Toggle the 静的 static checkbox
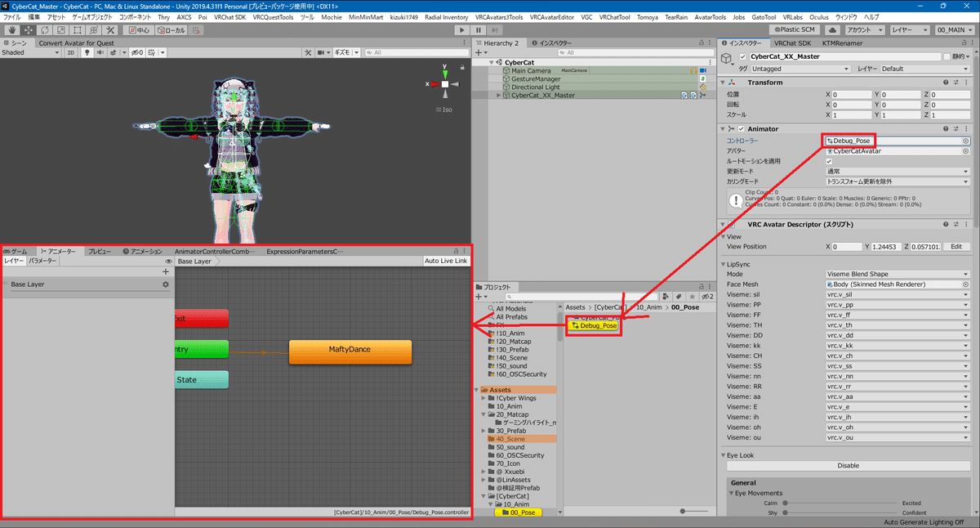The image size is (980, 528). (x=947, y=56)
